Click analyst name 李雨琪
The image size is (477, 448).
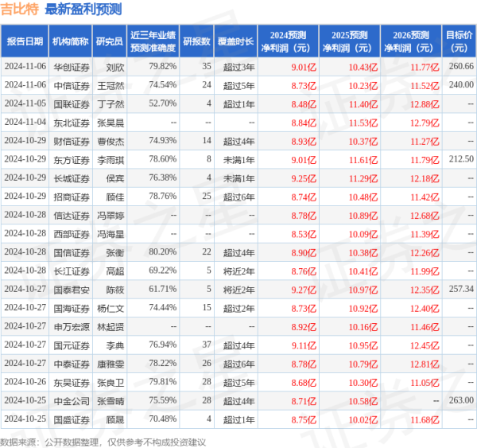coord(111,160)
